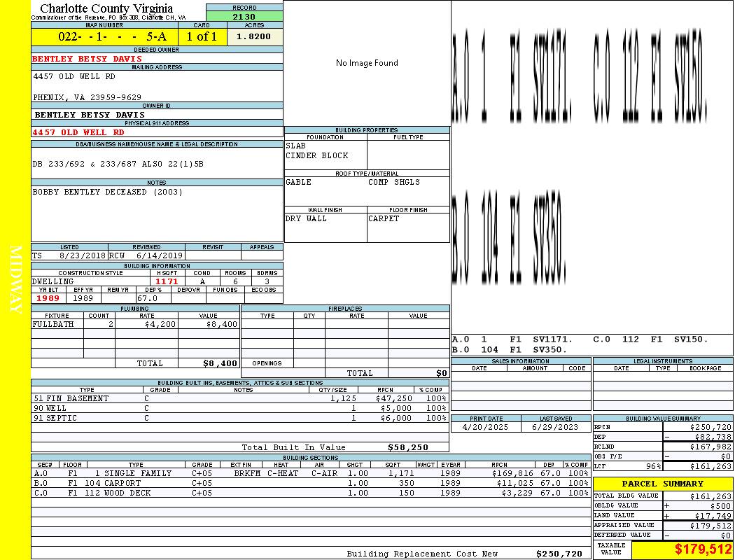735x560 pixels.
Task: Select 112 WOOD DECK section row
Action: [x=311, y=493]
